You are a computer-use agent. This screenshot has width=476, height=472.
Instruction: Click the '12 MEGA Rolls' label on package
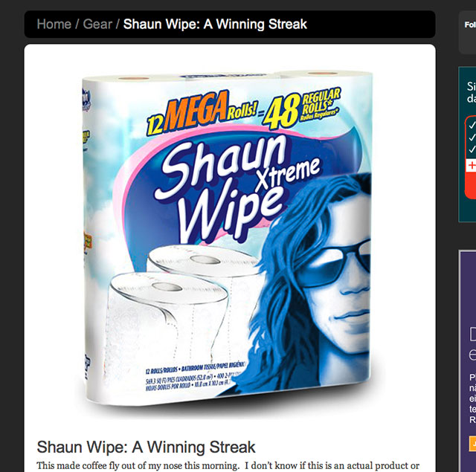[202, 112]
